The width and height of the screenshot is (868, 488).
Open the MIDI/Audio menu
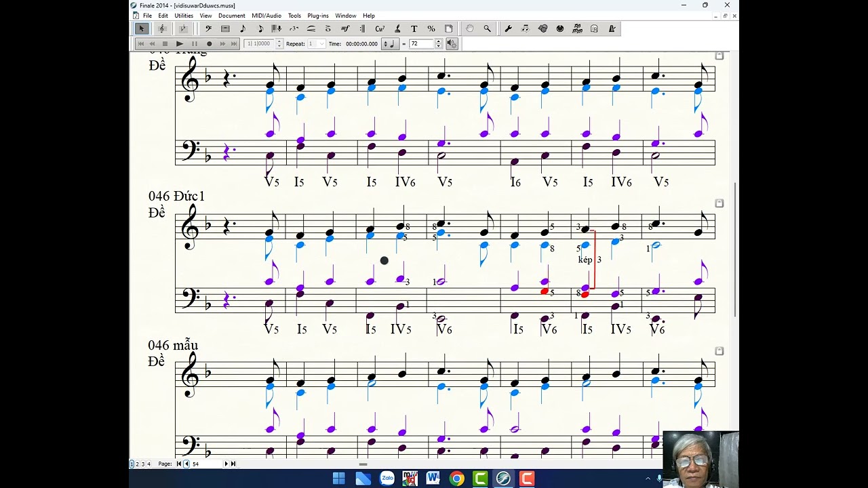pyautogui.click(x=267, y=16)
